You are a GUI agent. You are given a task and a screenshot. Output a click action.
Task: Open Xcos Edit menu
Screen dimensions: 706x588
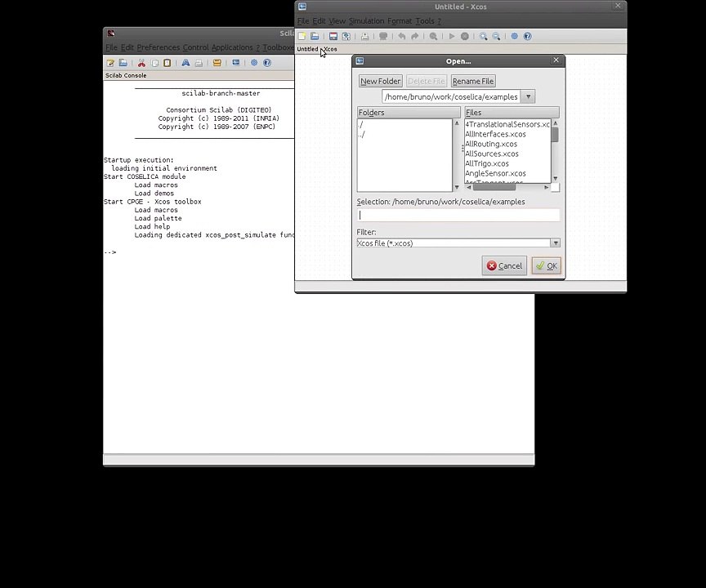tap(319, 21)
